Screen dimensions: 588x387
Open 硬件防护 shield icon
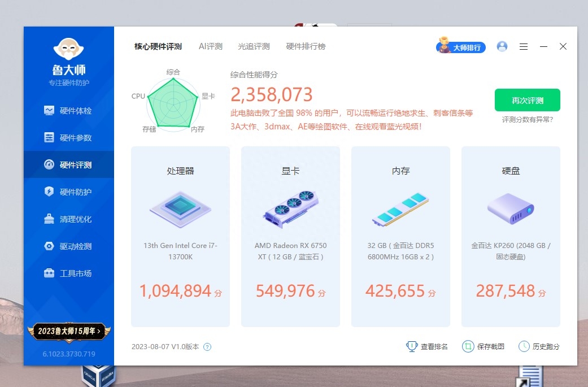click(49, 192)
